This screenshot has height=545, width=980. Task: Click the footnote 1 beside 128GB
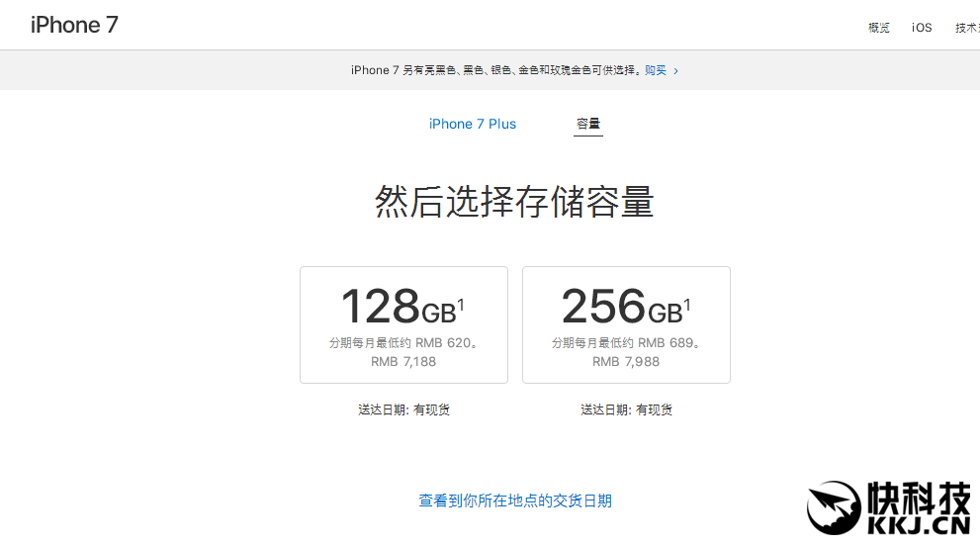461,306
